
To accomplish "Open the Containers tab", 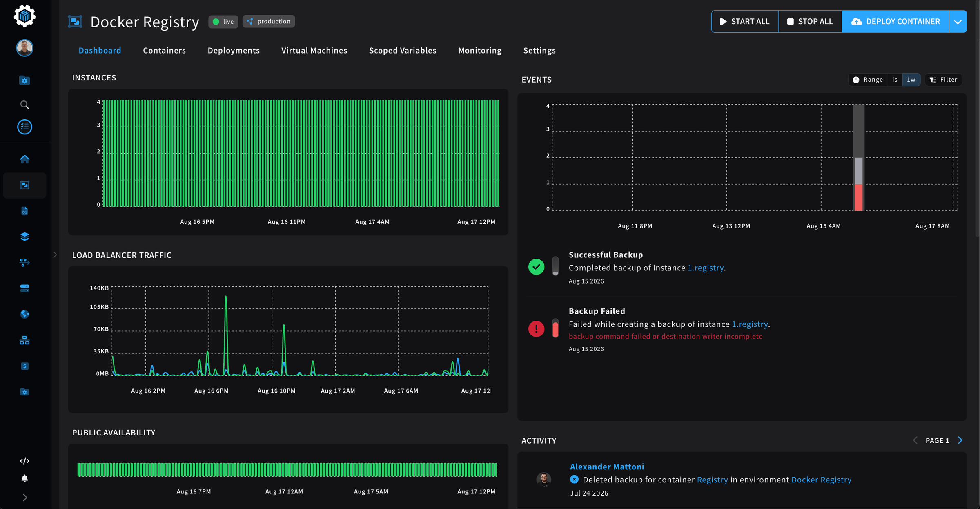I will tap(164, 50).
